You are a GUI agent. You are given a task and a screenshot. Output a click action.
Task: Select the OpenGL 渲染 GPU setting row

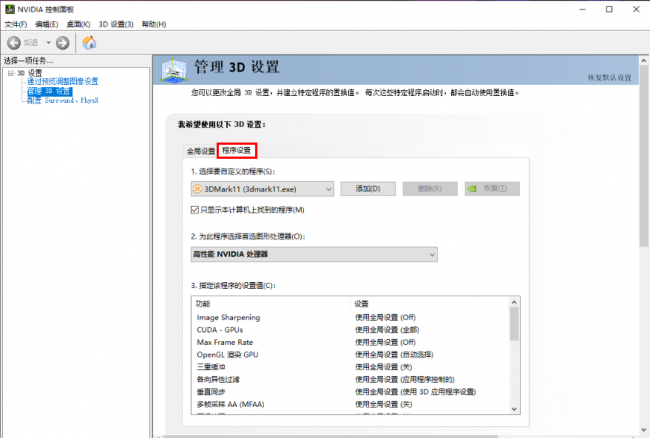[350, 355]
